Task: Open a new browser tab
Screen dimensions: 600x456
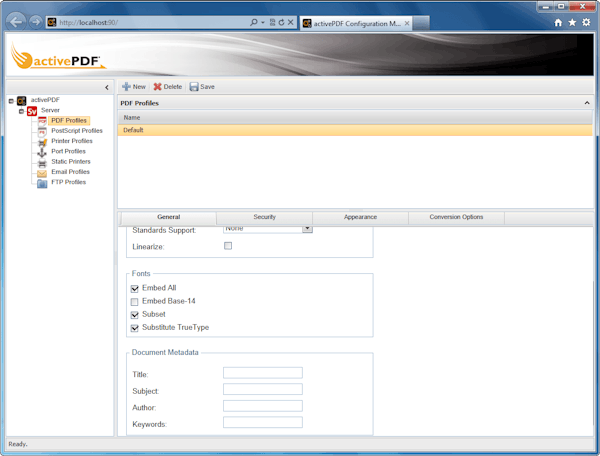Action: pos(421,23)
